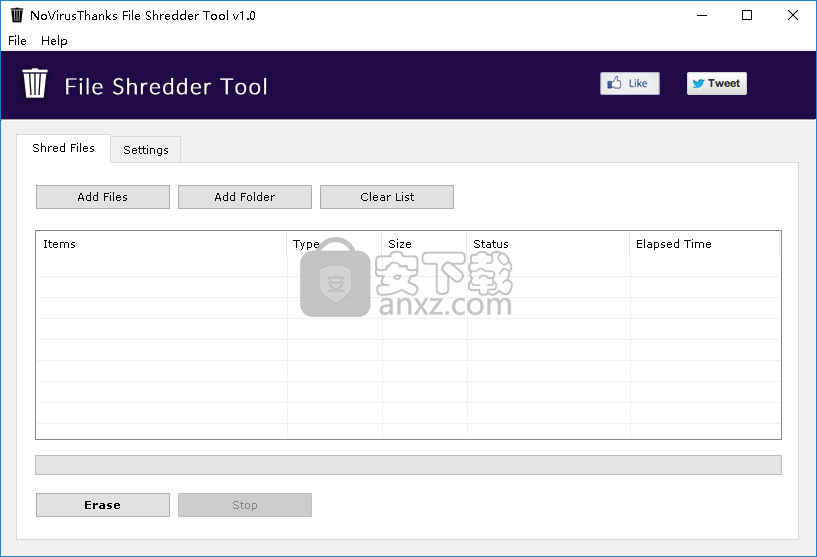Click the Add Files button
The width and height of the screenshot is (817, 557).
(103, 197)
